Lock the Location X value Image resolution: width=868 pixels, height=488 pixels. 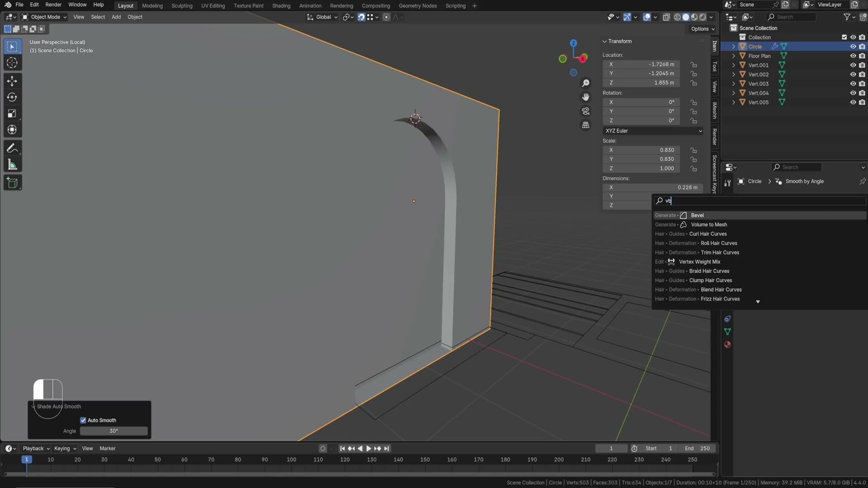pos(693,65)
